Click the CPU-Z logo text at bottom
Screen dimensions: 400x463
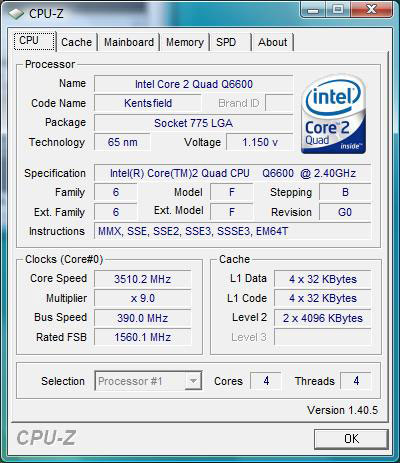[x=46, y=438]
